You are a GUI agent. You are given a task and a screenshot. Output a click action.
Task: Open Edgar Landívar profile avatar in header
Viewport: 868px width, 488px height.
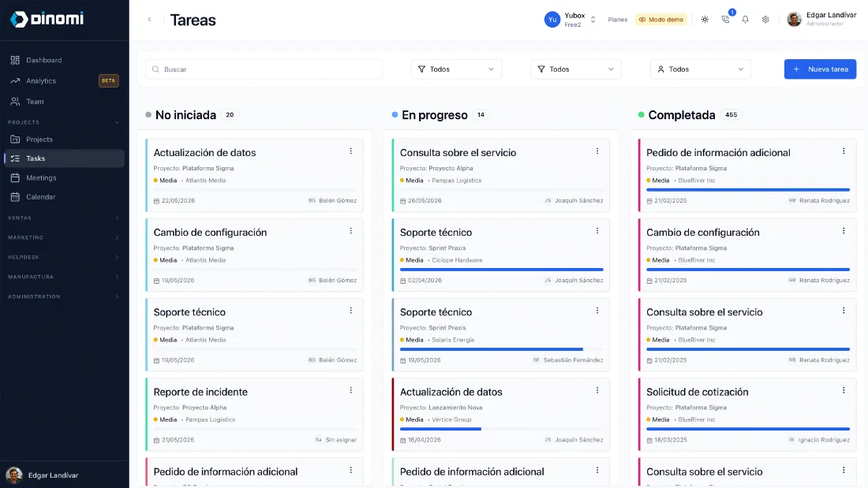click(795, 20)
